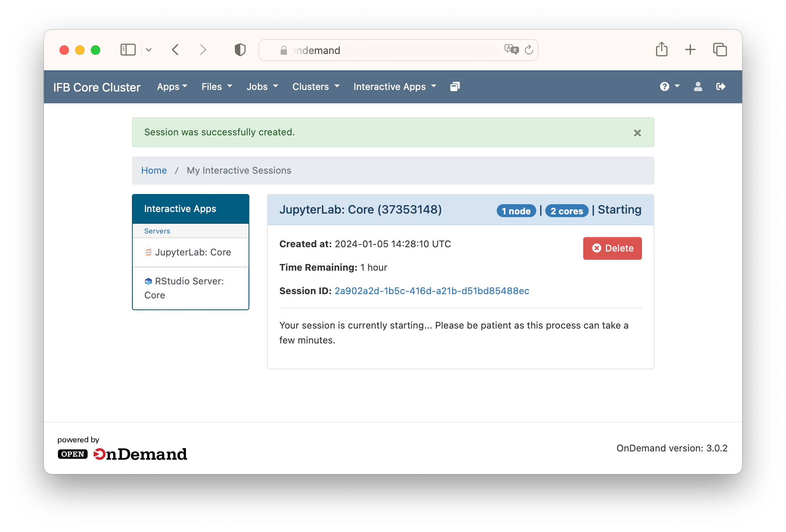786x532 pixels.
Task: Maximize the window with the green button
Action: coord(96,50)
